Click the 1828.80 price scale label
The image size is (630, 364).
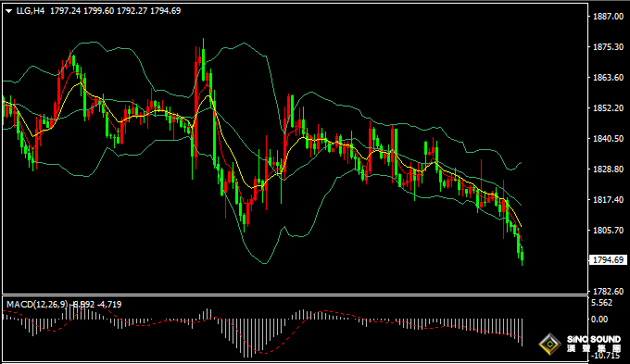pos(609,169)
